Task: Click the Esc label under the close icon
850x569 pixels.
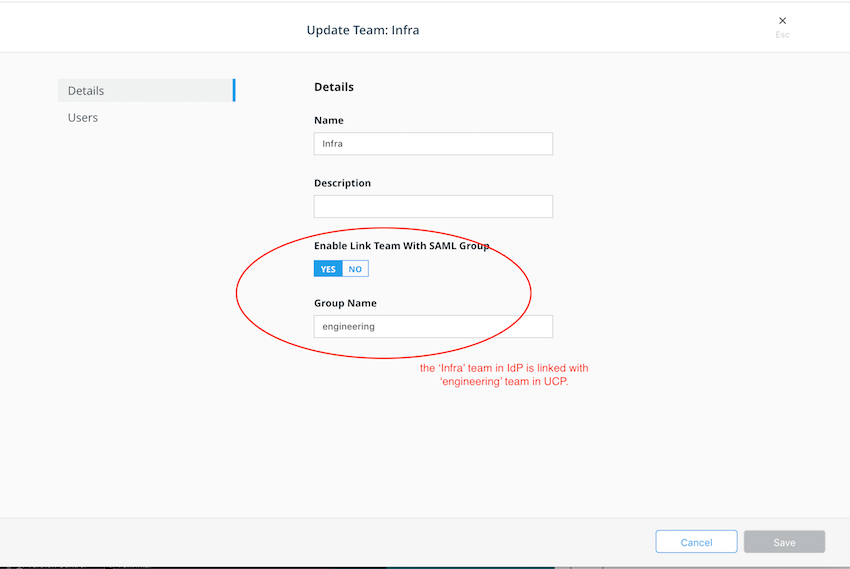Action: pos(782,35)
